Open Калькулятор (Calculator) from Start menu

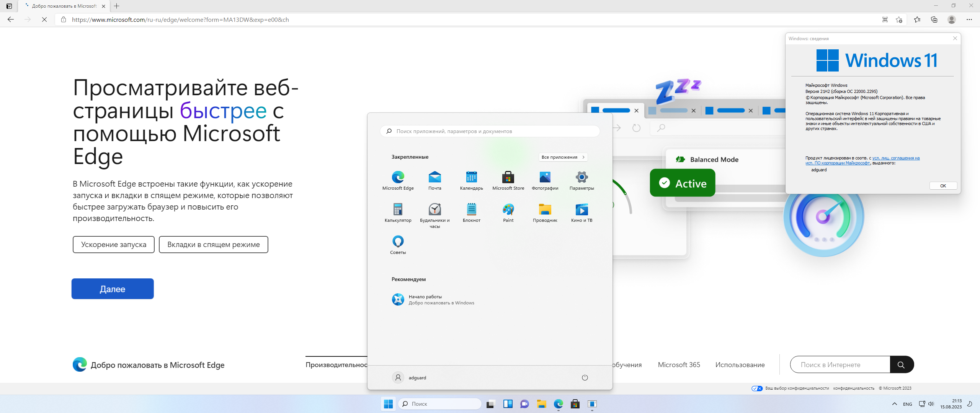point(398,209)
